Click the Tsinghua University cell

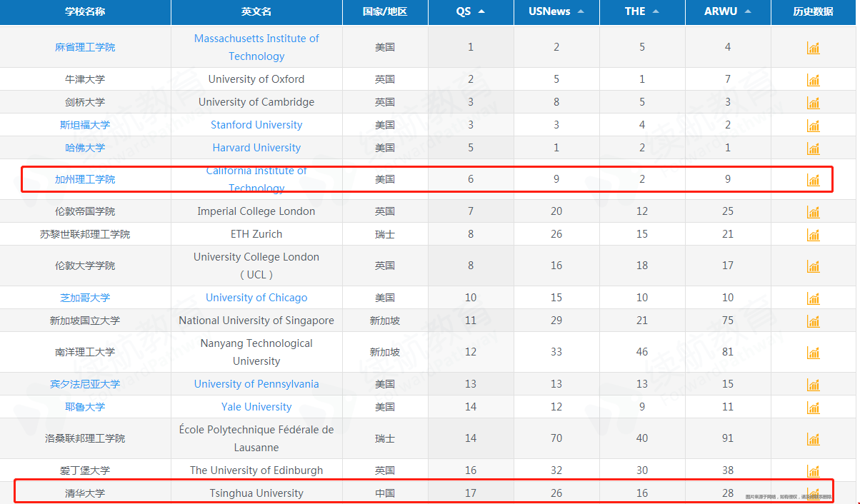(256, 493)
